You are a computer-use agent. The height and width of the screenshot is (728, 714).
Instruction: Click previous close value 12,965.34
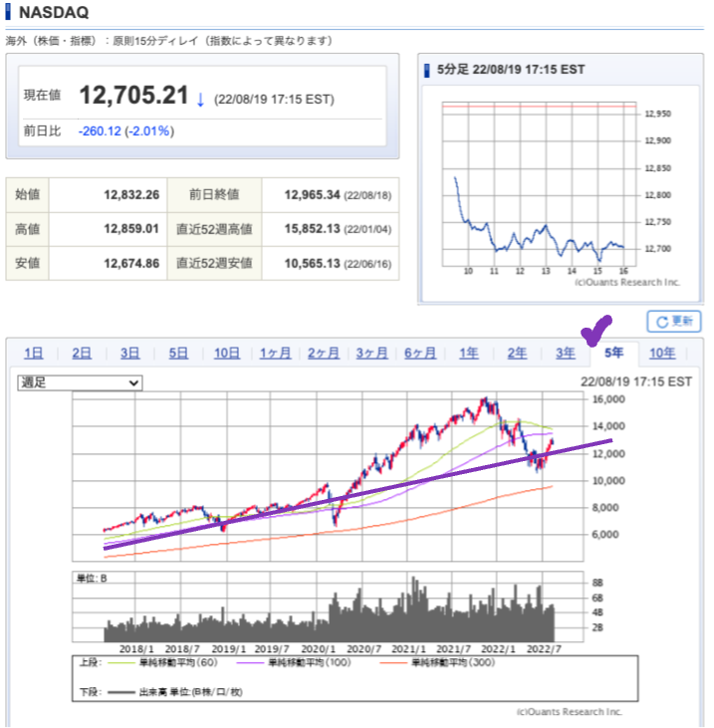[312, 195]
